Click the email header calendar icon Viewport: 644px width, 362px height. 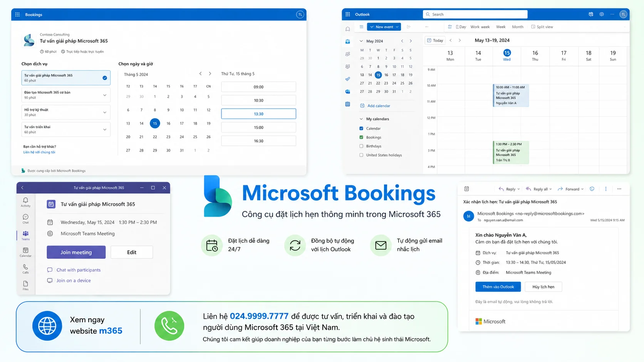pyautogui.click(x=466, y=189)
